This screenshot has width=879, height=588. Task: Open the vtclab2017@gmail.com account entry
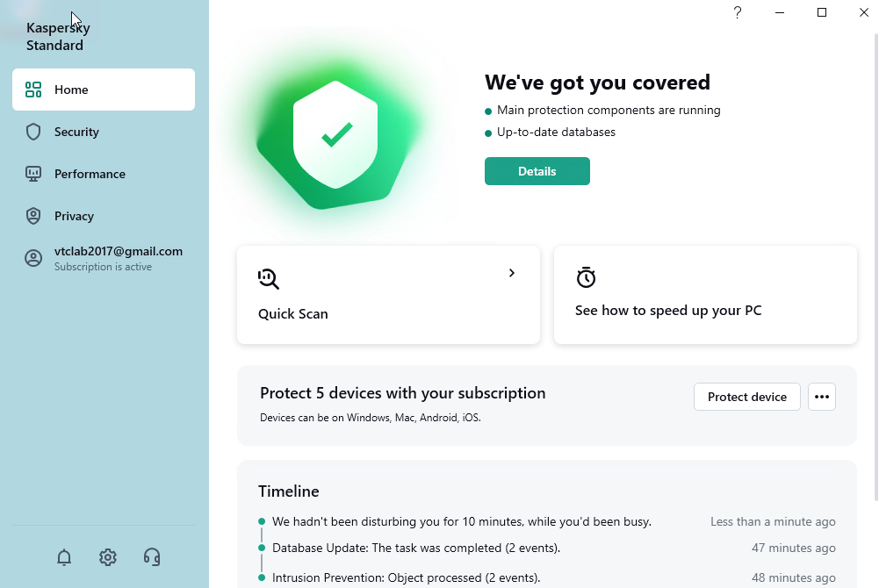coord(118,252)
